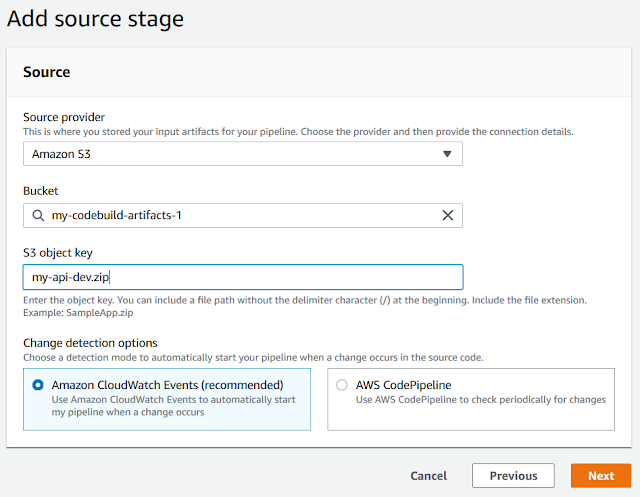Click 'Use AWS CodePipeline to check periodically' description

[x=481, y=399]
